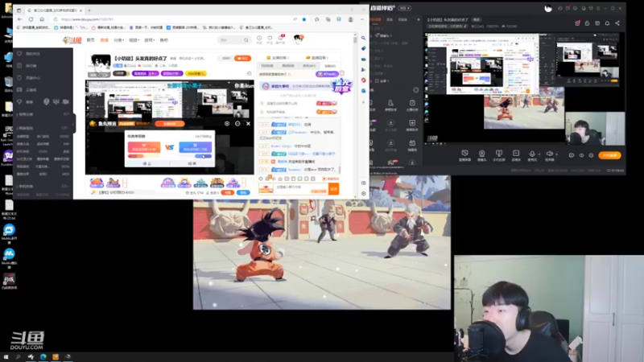This screenshot has width=644, height=362.
Task: Minimize the prediction overlay with the minus icon
Action: pos(237,124)
